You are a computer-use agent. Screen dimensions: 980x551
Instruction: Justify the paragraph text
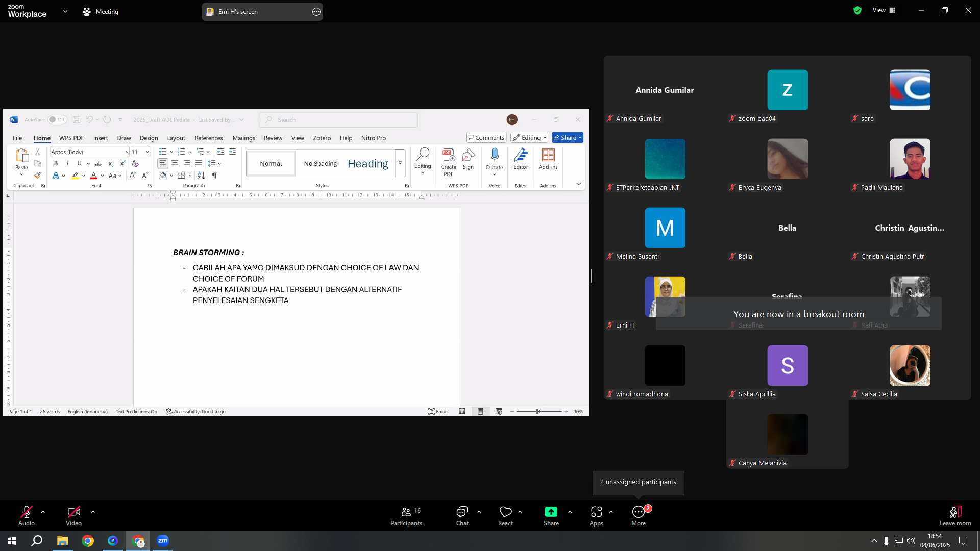click(x=199, y=164)
